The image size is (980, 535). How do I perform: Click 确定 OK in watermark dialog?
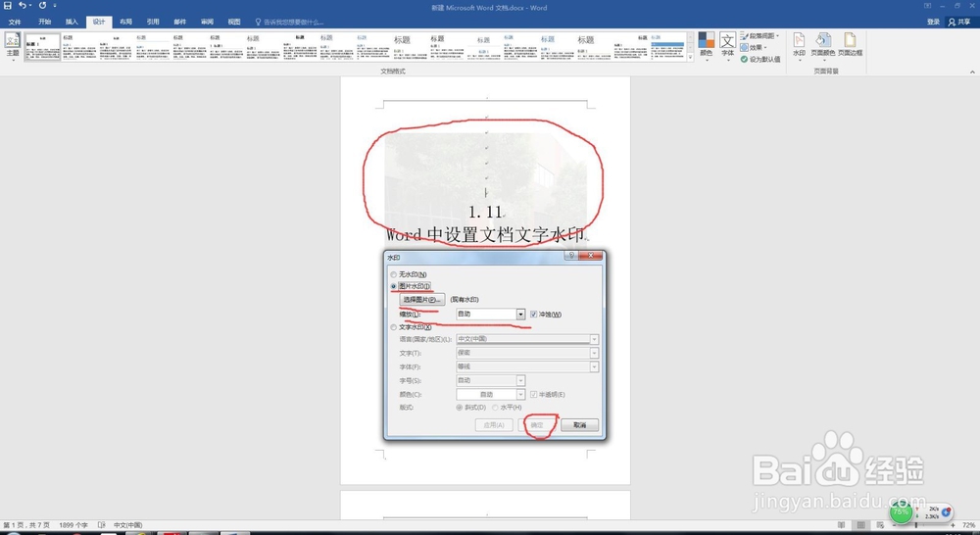[x=537, y=425]
